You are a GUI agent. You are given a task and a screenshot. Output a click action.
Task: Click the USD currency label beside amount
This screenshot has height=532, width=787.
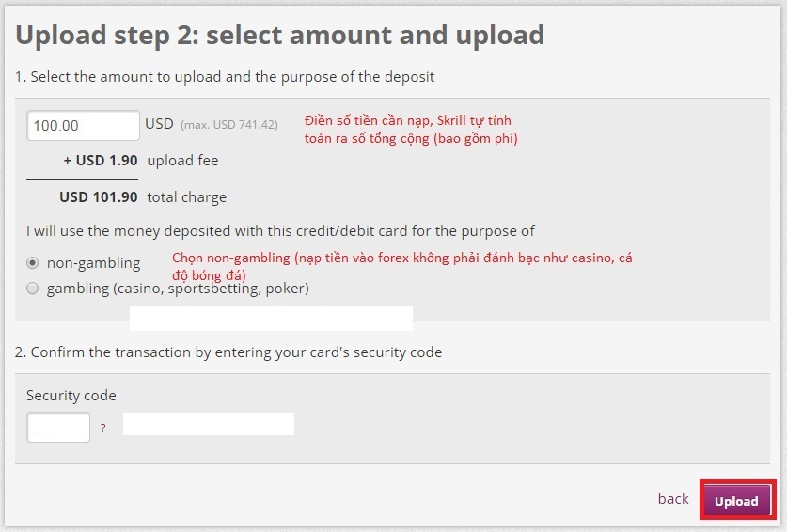(159, 124)
